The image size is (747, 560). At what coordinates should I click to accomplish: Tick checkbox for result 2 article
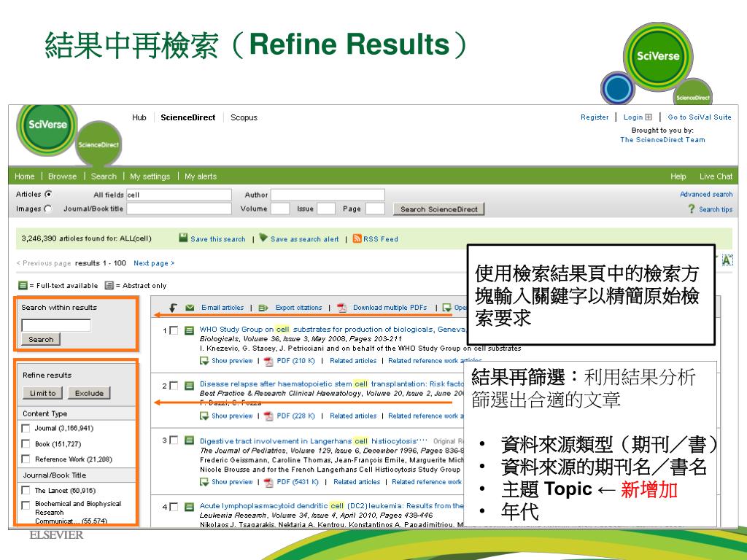pos(174,385)
